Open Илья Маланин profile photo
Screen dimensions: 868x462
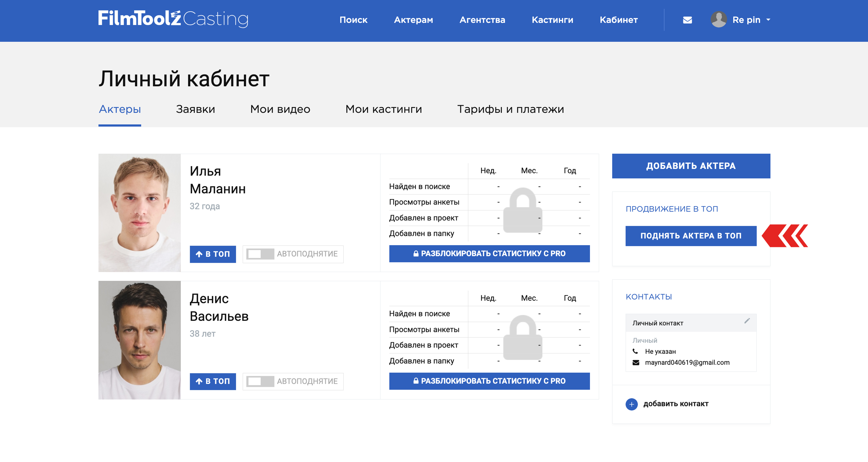[140, 213]
